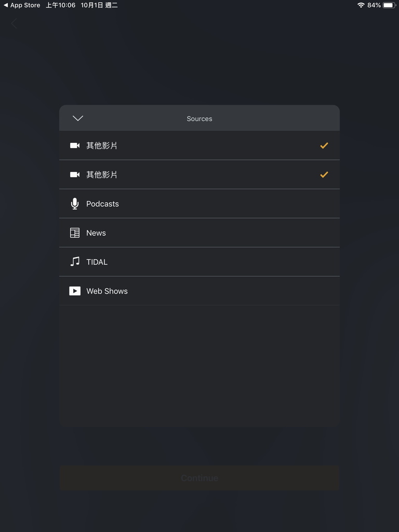Tap the News newspaper icon
399x532 pixels.
75,233
